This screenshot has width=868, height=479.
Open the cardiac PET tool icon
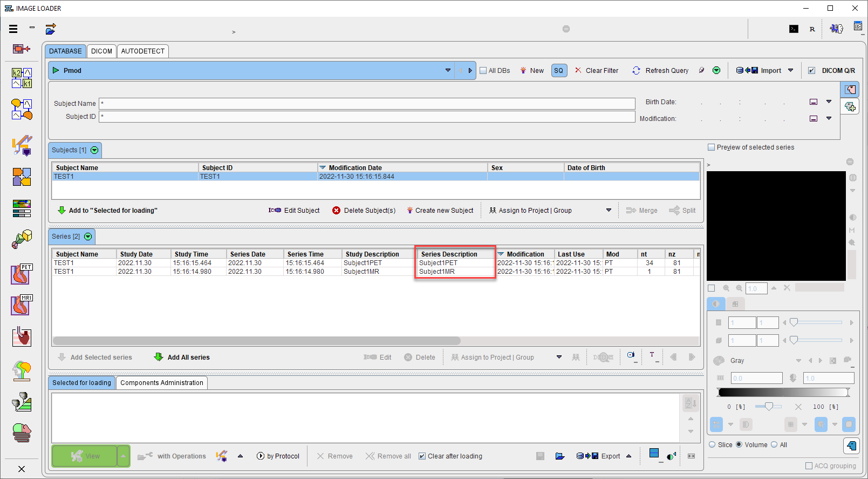(x=22, y=274)
